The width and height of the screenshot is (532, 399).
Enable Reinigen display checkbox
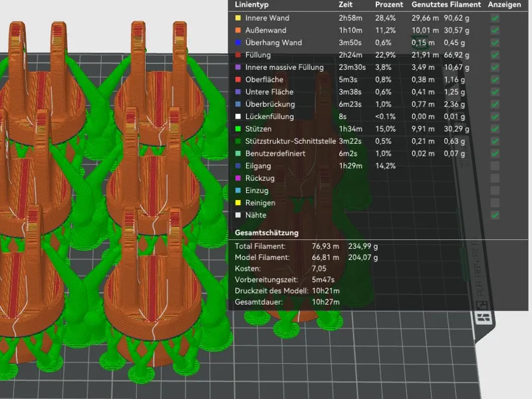click(495, 203)
